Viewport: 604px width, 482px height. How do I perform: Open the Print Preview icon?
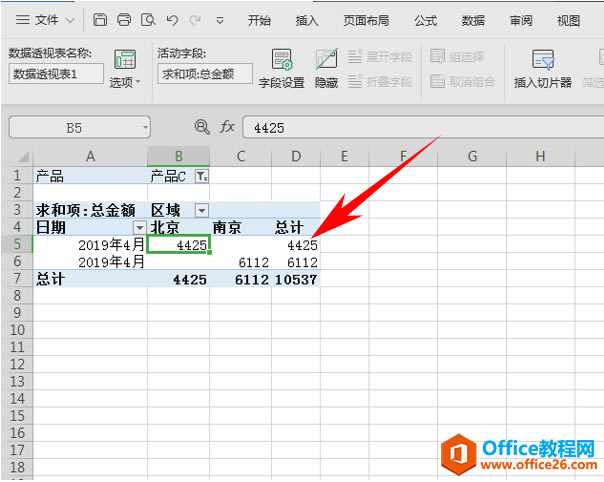148,20
